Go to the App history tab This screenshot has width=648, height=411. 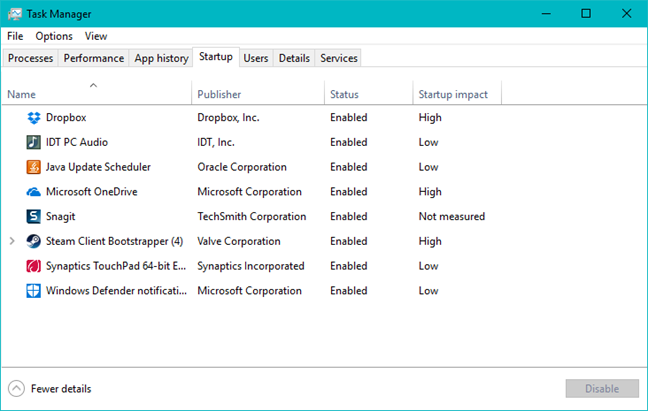coord(161,58)
